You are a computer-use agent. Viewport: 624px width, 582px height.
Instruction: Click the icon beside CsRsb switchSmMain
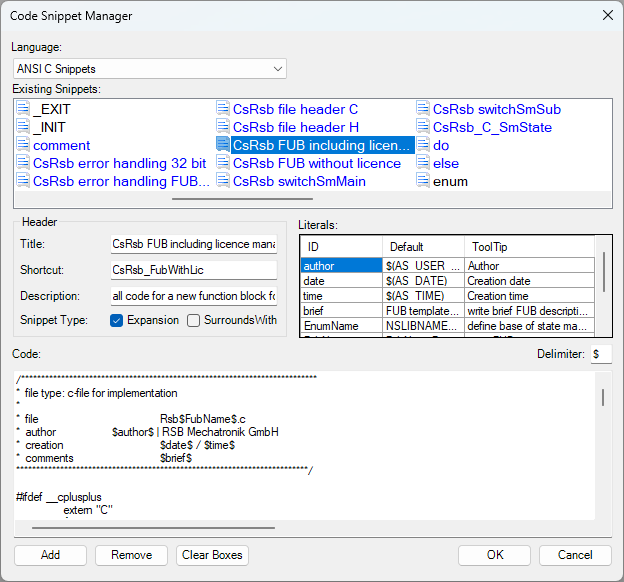pos(223,181)
